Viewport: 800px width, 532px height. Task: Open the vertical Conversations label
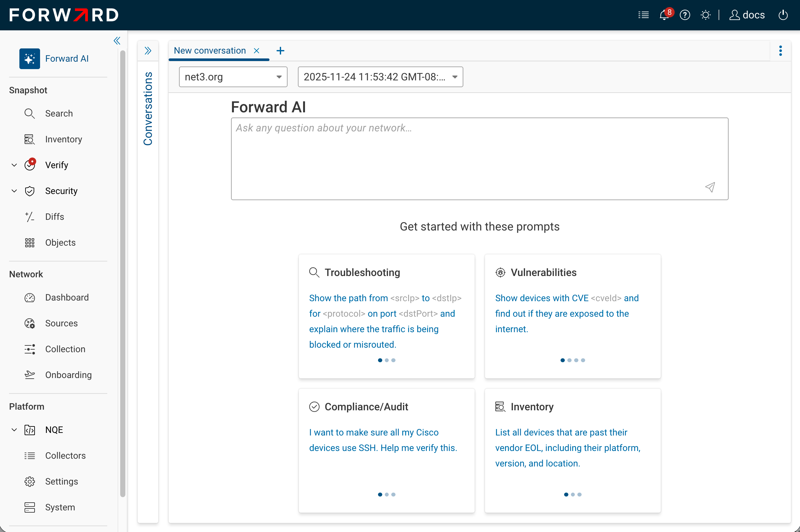[148, 108]
